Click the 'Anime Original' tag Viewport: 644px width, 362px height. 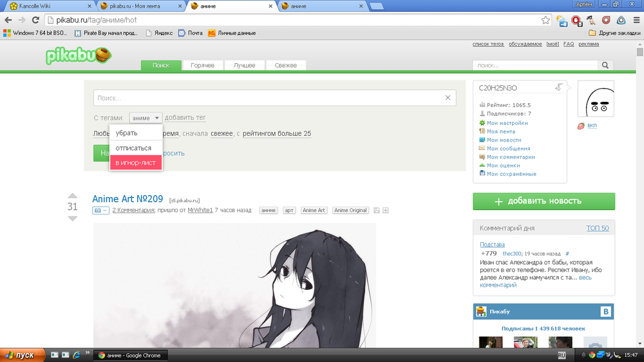click(x=350, y=211)
